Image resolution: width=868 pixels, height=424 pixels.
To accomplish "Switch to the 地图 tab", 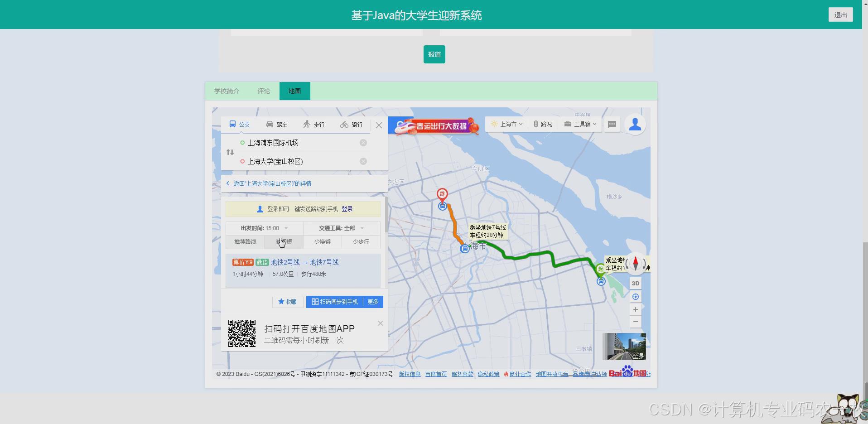I will (x=294, y=91).
